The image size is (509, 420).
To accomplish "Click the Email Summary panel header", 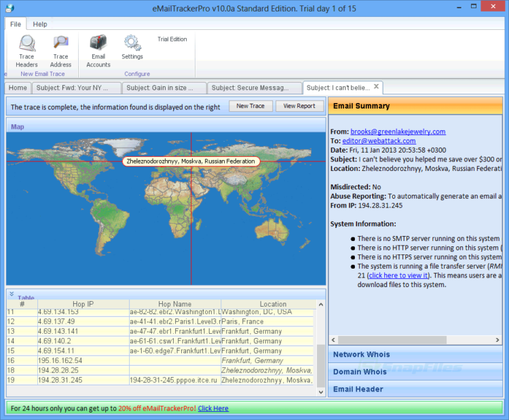I will click(x=415, y=106).
